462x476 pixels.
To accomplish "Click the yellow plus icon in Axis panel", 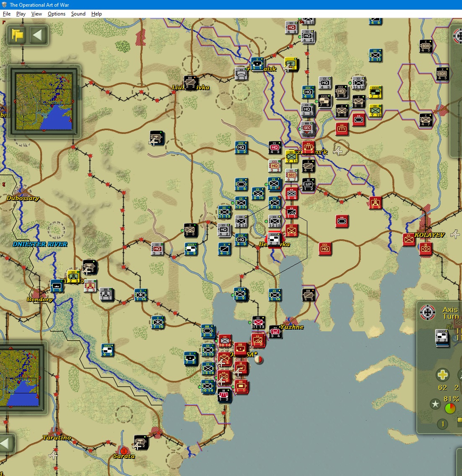I will [442, 375].
